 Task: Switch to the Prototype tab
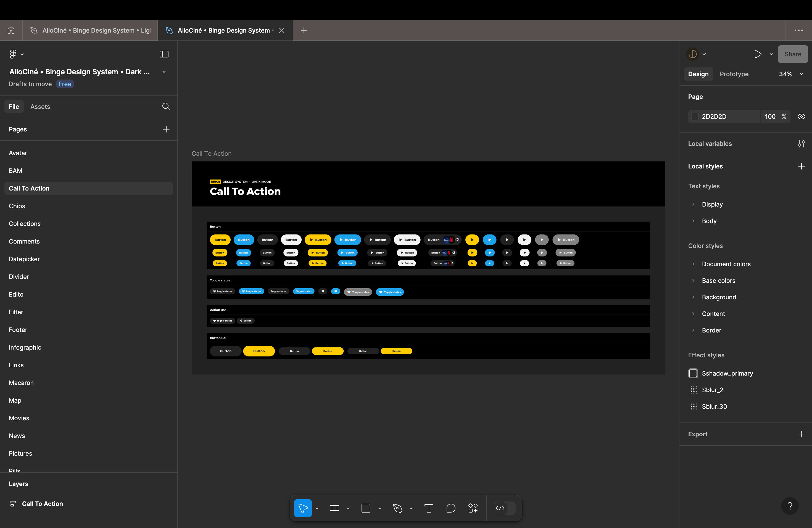pos(734,74)
